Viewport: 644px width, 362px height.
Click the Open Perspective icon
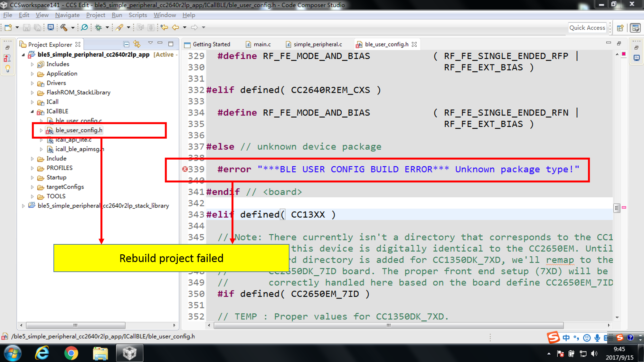tap(620, 28)
